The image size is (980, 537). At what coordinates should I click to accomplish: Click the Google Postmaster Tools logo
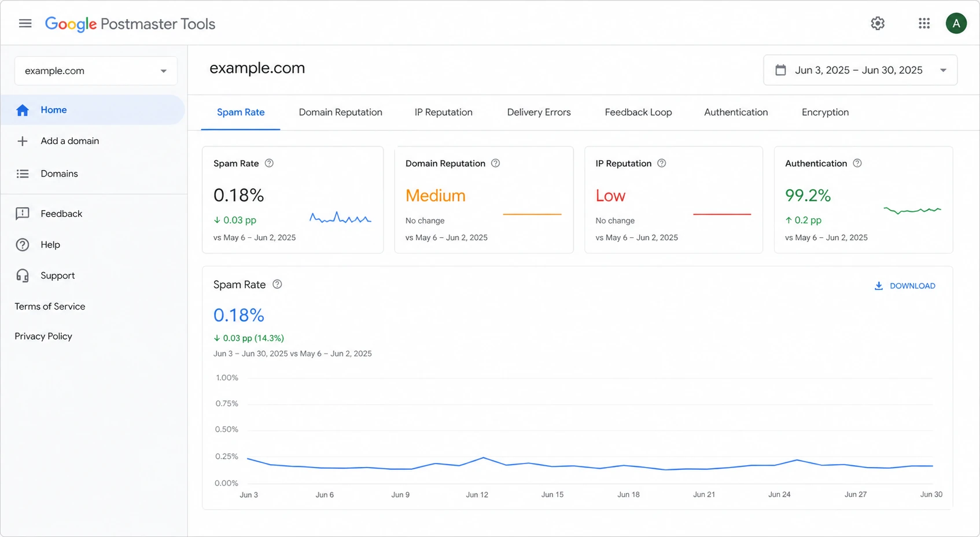(x=130, y=24)
